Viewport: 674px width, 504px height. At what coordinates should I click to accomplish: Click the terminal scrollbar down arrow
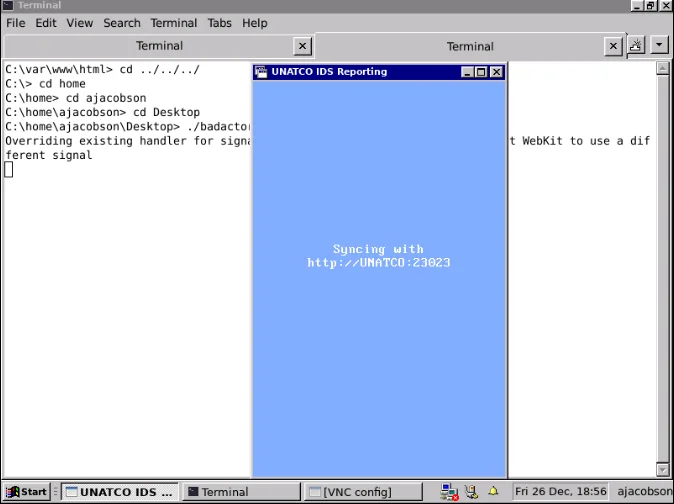click(x=662, y=469)
